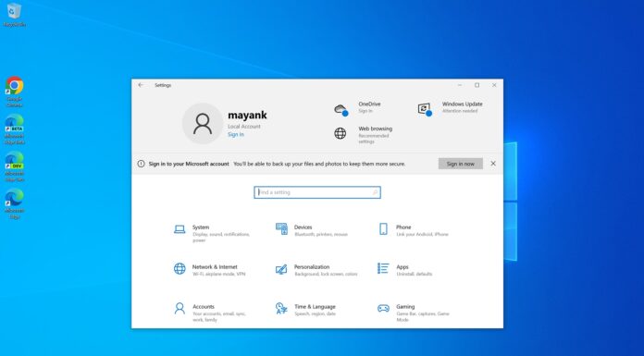Dismiss the Microsoft account sign-in banner
644x356 pixels.
[493, 164]
